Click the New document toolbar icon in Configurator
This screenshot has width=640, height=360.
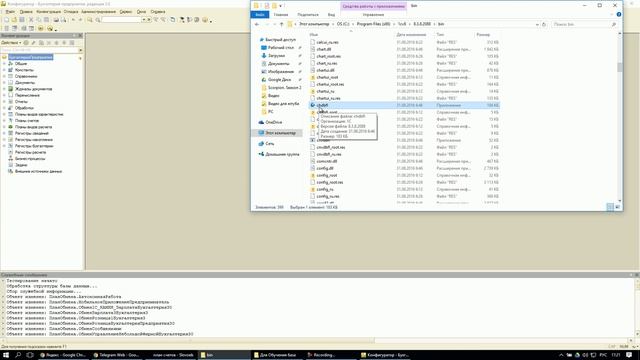[6, 20]
